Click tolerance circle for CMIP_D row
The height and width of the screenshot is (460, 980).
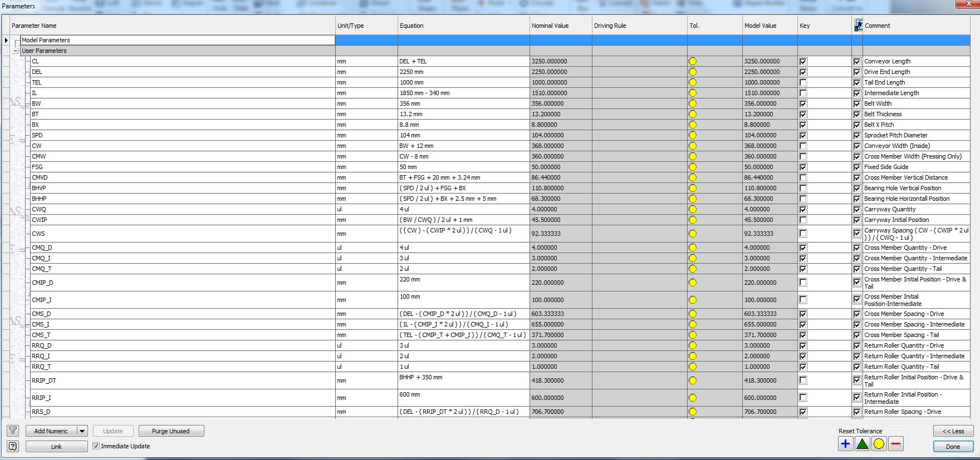(x=693, y=283)
